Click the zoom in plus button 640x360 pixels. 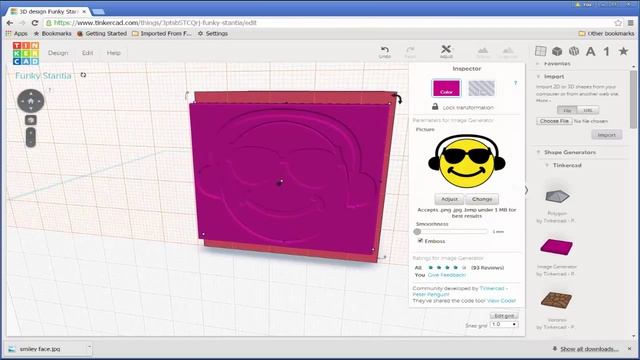pos(31,132)
